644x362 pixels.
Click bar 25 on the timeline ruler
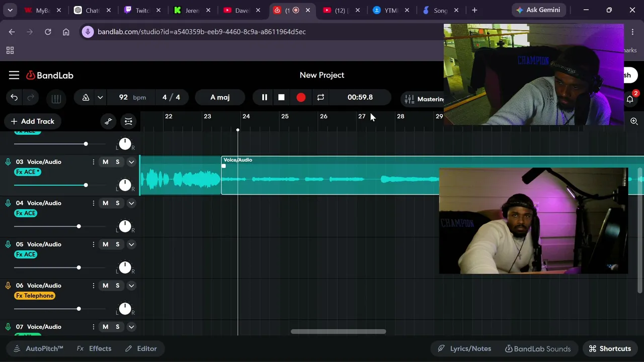(x=285, y=116)
